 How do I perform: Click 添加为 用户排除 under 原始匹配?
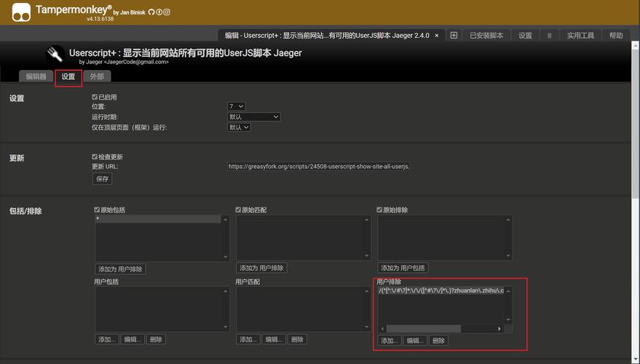261,268
